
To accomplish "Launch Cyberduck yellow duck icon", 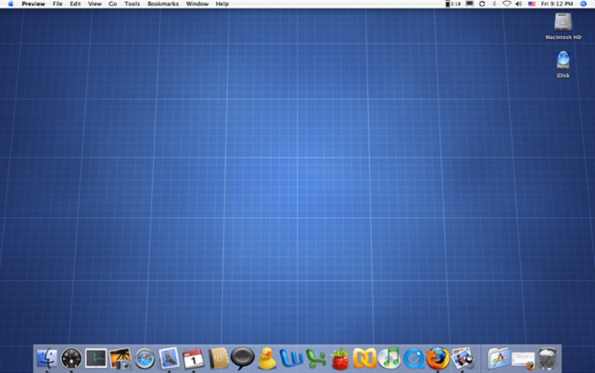I will 267,359.
